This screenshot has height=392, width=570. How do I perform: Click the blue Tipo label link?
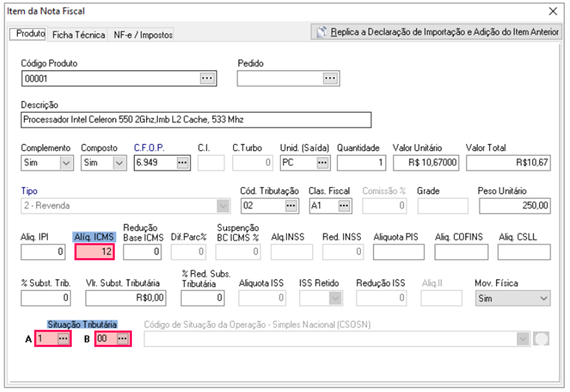pos(29,191)
